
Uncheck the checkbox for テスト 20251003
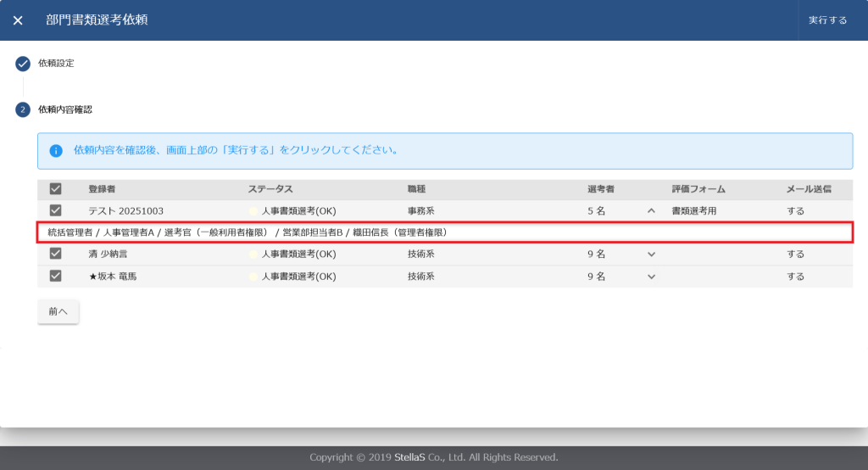tap(56, 211)
